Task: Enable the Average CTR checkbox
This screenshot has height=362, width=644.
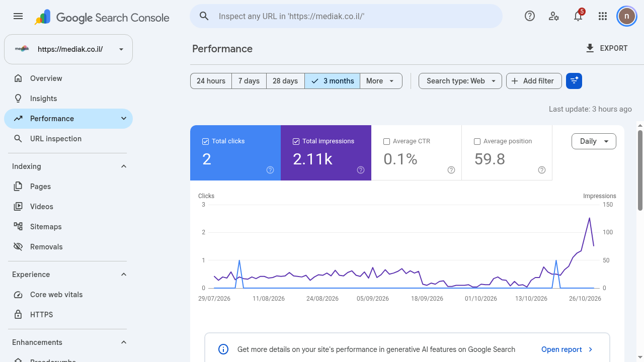Action: (x=386, y=141)
